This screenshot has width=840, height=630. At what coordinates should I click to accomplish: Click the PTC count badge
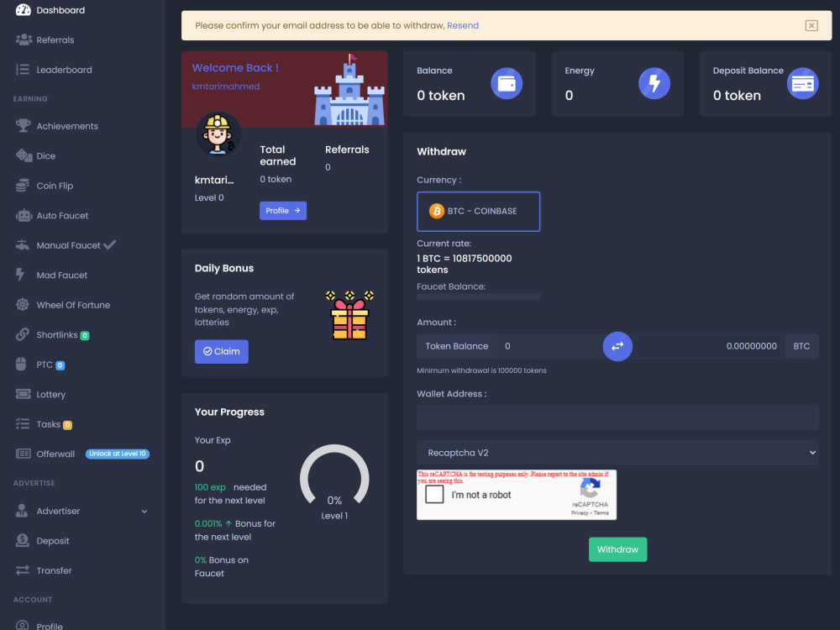pyautogui.click(x=60, y=365)
